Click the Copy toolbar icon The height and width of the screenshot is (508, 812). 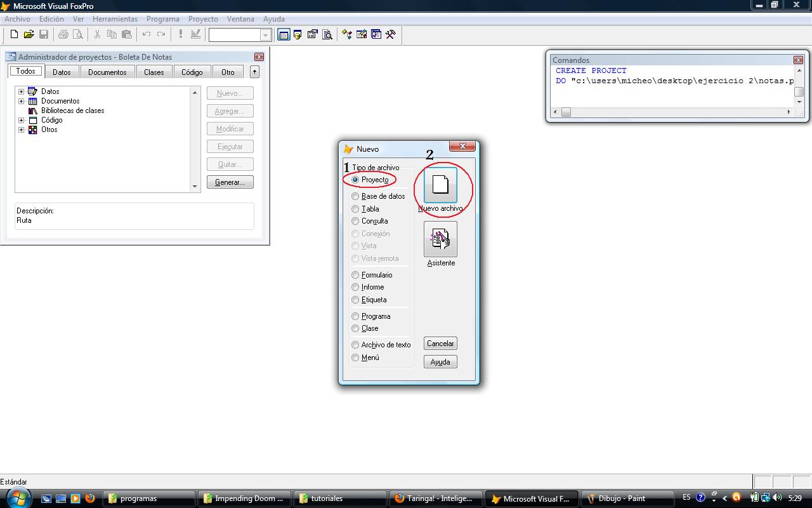pyautogui.click(x=112, y=34)
